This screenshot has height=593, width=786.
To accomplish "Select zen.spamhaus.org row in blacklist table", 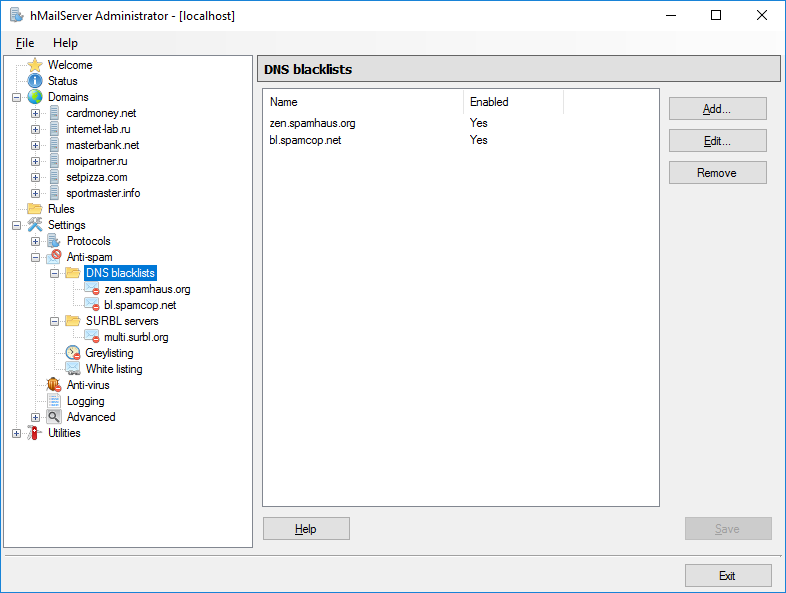I will coord(460,123).
